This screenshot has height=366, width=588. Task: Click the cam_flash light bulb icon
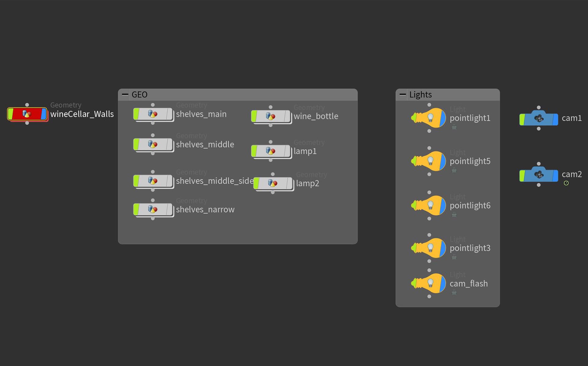(x=430, y=283)
